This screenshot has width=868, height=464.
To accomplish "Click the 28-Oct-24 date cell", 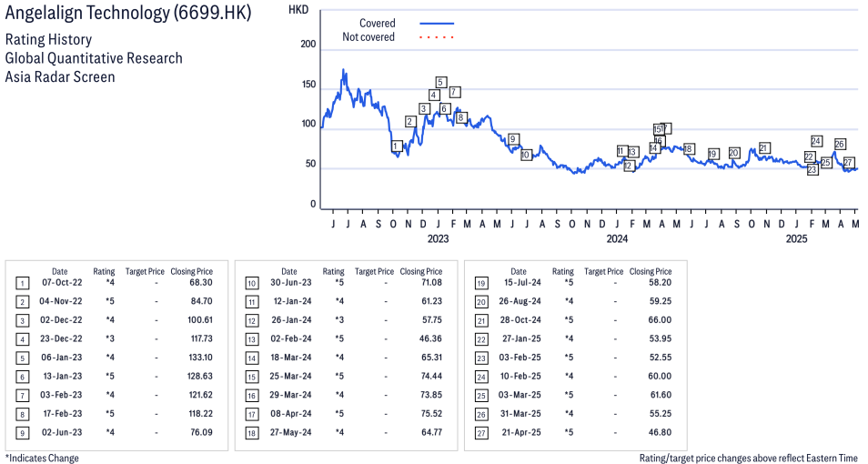I will 520,320.
